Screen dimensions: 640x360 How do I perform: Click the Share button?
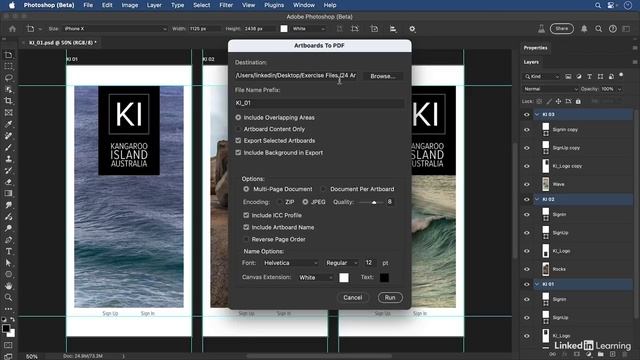[562, 29]
